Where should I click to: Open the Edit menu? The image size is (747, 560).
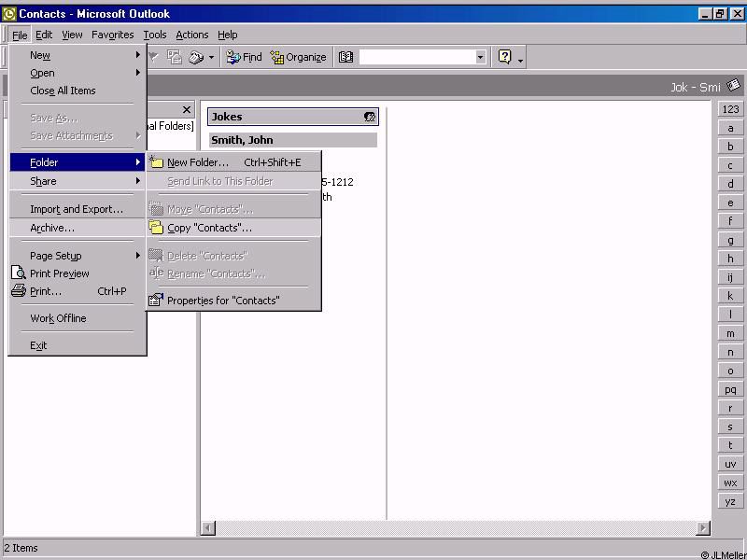(44, 35)
